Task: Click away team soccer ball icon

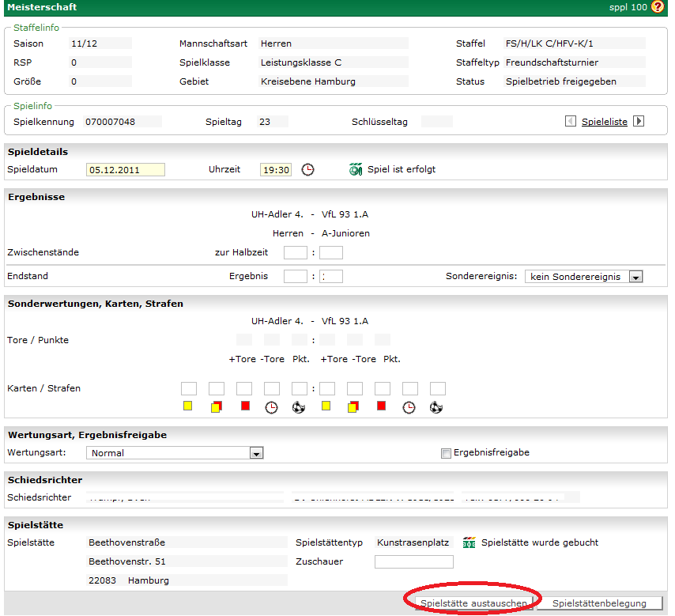Action: 436,407
